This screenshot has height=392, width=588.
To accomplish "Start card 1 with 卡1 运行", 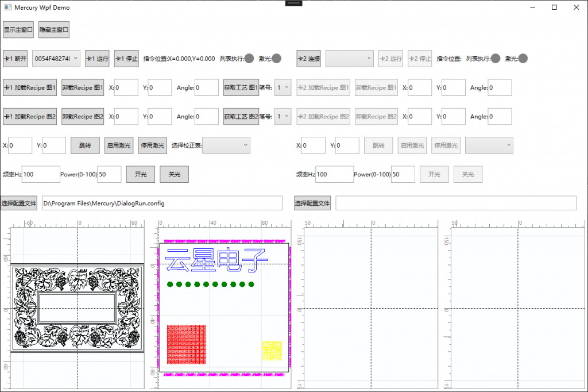I will pyautogui.click(x=97, y=59).
